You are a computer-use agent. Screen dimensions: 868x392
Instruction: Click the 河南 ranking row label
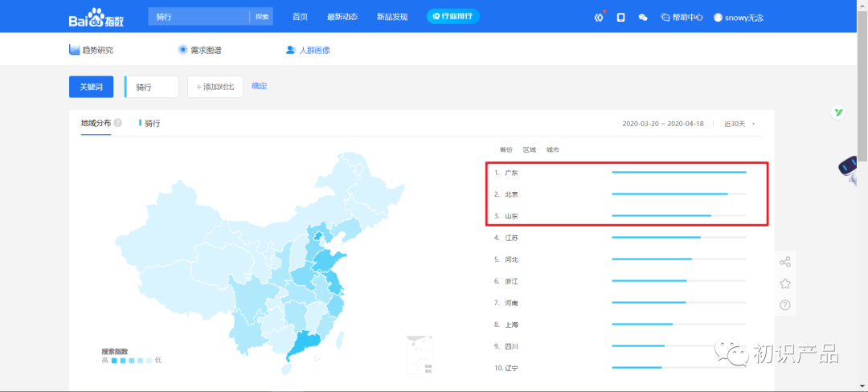[x=511, y=303]
